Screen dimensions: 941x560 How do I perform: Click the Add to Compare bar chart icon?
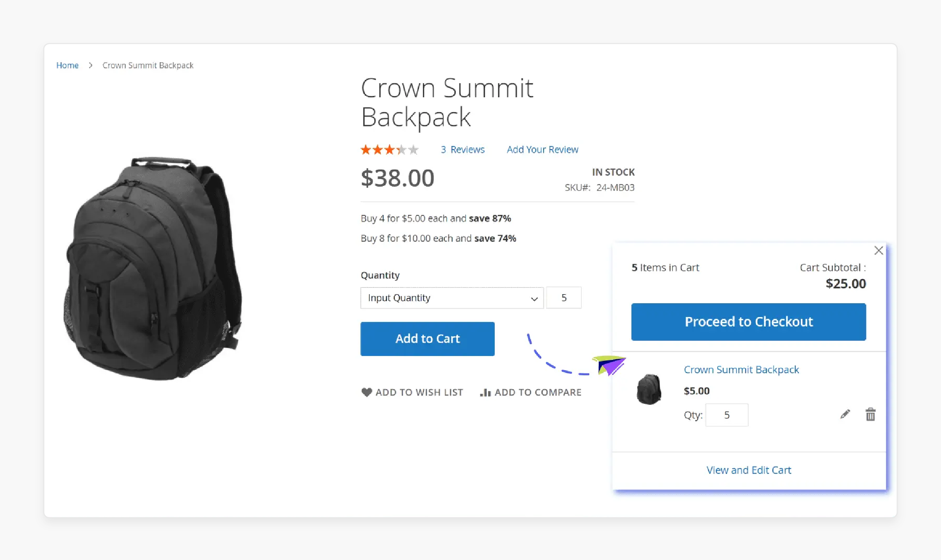[484, 392]
